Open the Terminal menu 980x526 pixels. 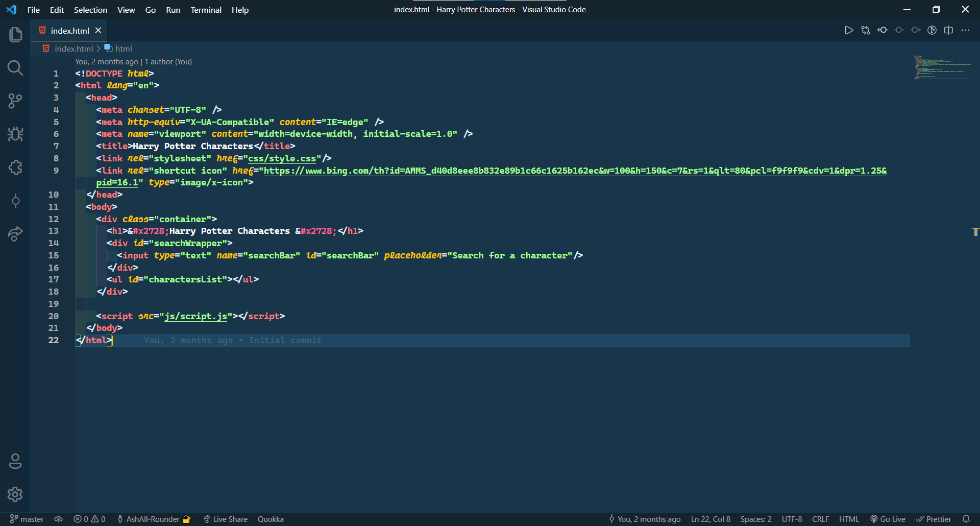206,10
